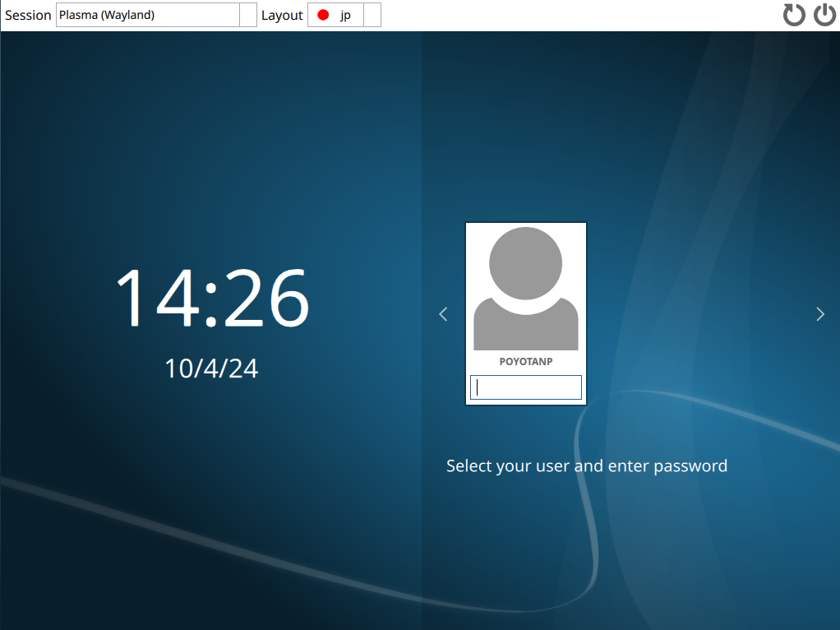This screenshot has width=840, height=630.
Task: Click the date showing 10/4/24
Action: [x=212, y=368]
